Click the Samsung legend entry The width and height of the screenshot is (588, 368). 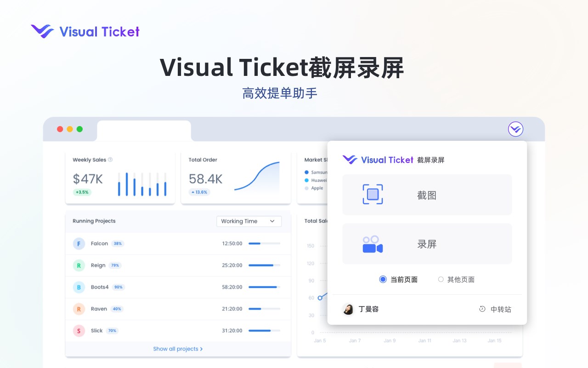(316, 172)
